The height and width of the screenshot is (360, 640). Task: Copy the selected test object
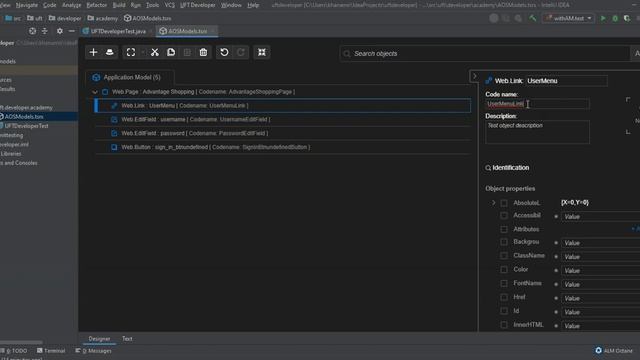tap(171, 52)
